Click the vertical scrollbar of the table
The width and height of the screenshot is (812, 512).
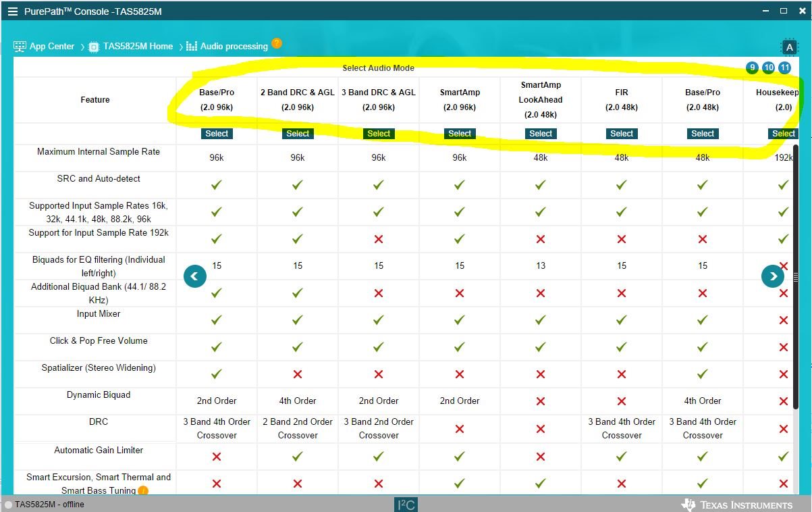pyautogui.click(x=796, y=277)
